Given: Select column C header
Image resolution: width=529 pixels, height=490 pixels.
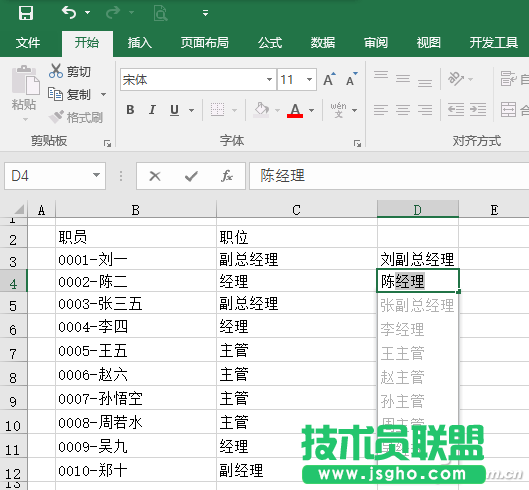Looking at the screenshot, I should 297,210.
